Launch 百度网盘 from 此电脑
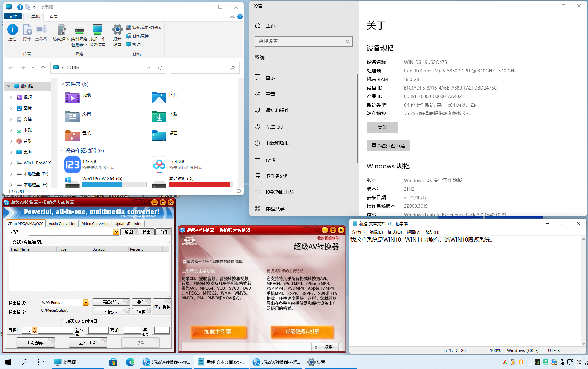Screen dimensions: 588x369 (159, 165)
